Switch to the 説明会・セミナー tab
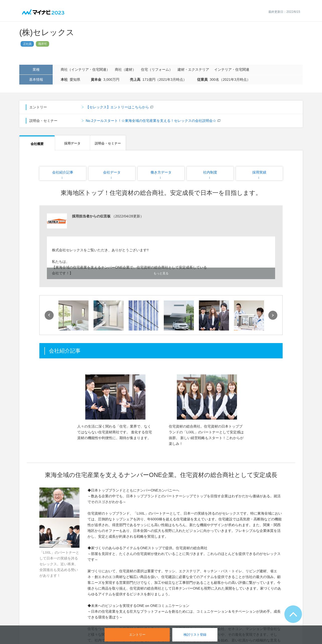Screen dimensions: 322x644 (x=108, y=143)
